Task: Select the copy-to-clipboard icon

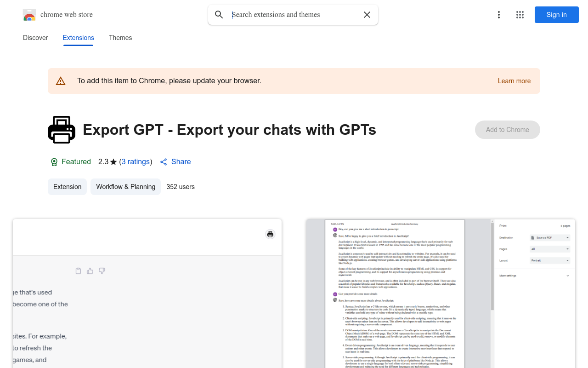Action: coord(78,271)
